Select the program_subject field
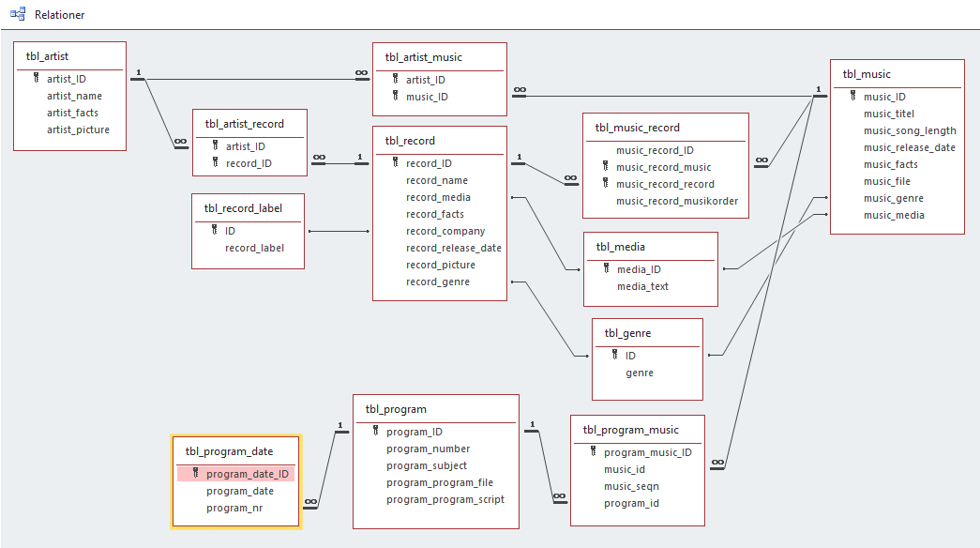This screenshot has width=980, height=548. coord(427,465)
